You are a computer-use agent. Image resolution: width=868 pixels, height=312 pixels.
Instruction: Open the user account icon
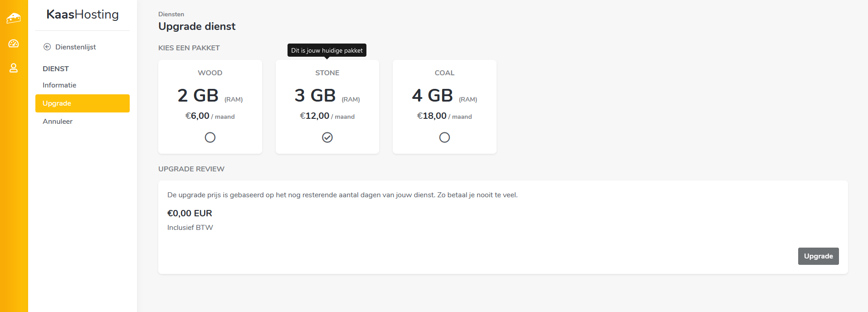tap(14, 68)
